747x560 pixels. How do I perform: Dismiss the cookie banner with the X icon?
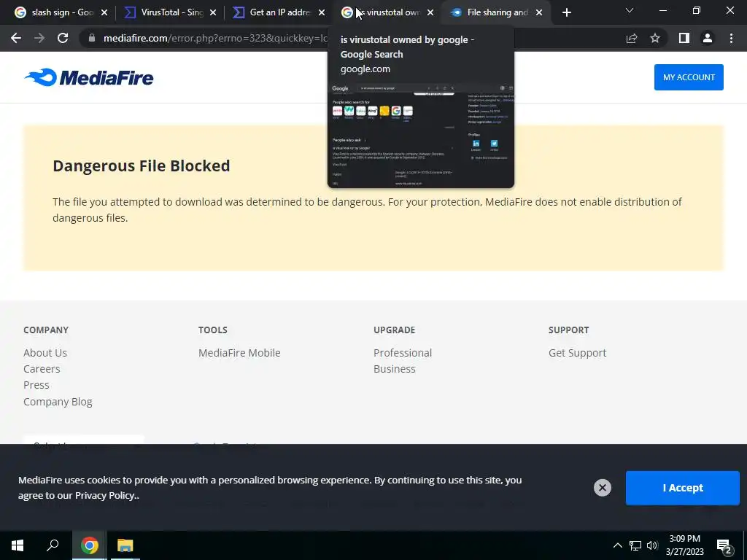[x=602, y=488]
